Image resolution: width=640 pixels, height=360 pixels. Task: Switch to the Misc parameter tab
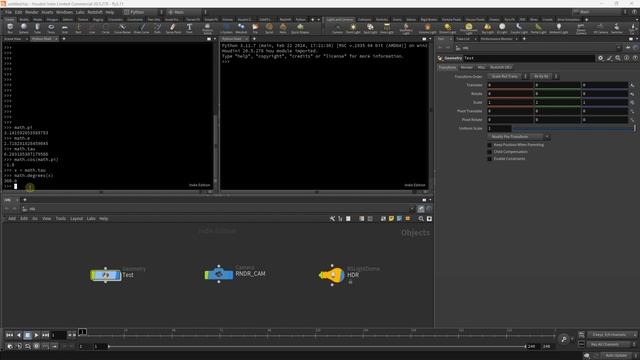pos(481,67)
